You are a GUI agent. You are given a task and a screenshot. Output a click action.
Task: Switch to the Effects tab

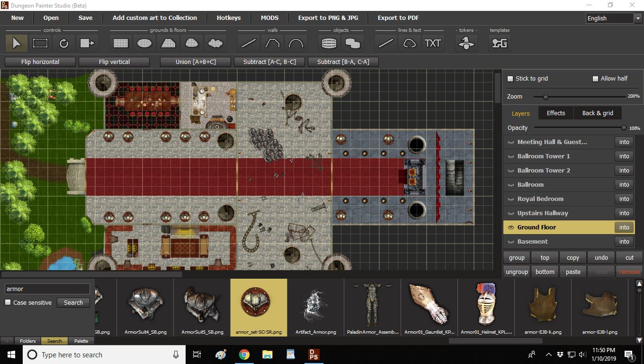click(556, 113)
